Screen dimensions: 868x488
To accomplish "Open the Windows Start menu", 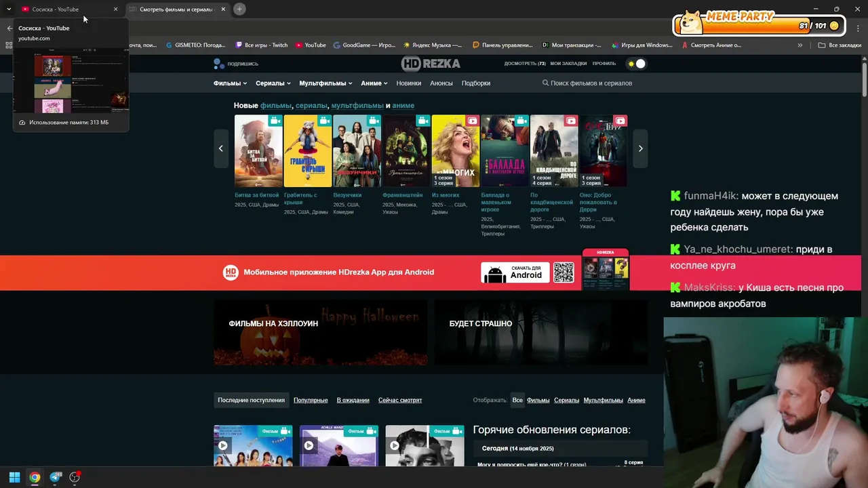I will tap(14, 477).
